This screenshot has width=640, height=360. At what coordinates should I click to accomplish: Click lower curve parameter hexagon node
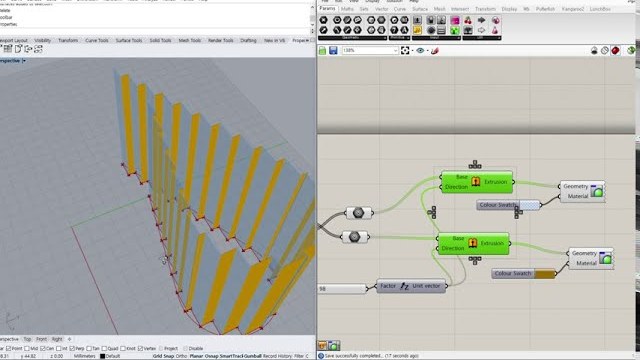tap(354, 237)
